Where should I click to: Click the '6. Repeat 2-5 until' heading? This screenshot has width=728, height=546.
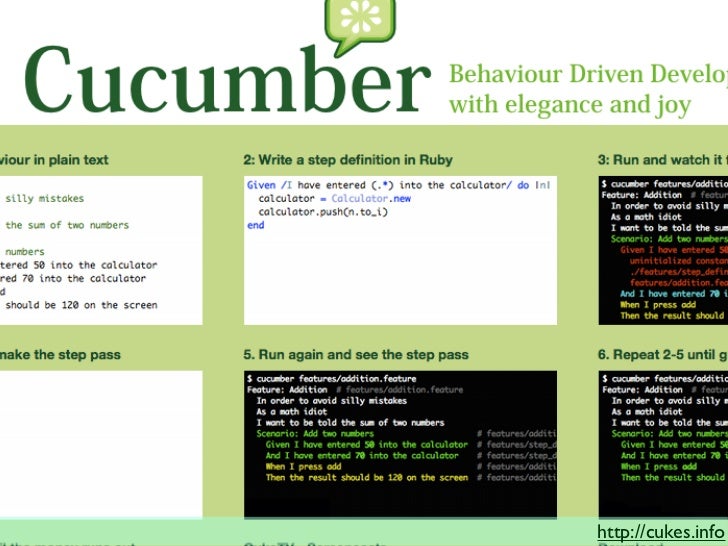[x=663, y=355]
